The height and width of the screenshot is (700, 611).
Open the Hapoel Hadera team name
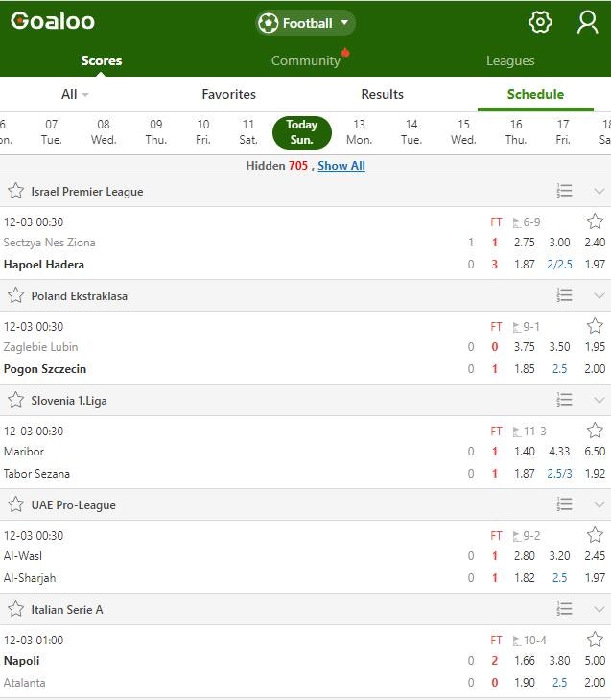click(44, 265)
